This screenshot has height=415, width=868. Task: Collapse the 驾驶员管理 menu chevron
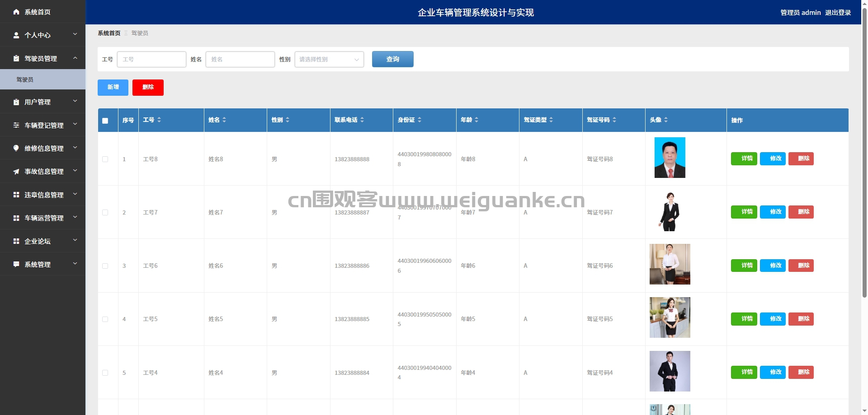75,58
